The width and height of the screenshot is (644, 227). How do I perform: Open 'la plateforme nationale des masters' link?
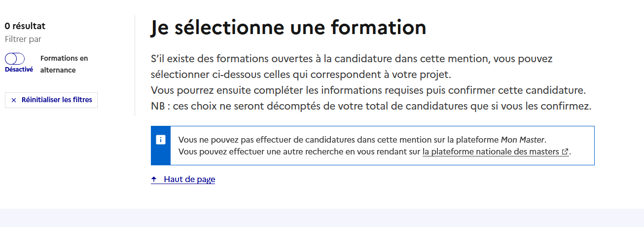491,151
